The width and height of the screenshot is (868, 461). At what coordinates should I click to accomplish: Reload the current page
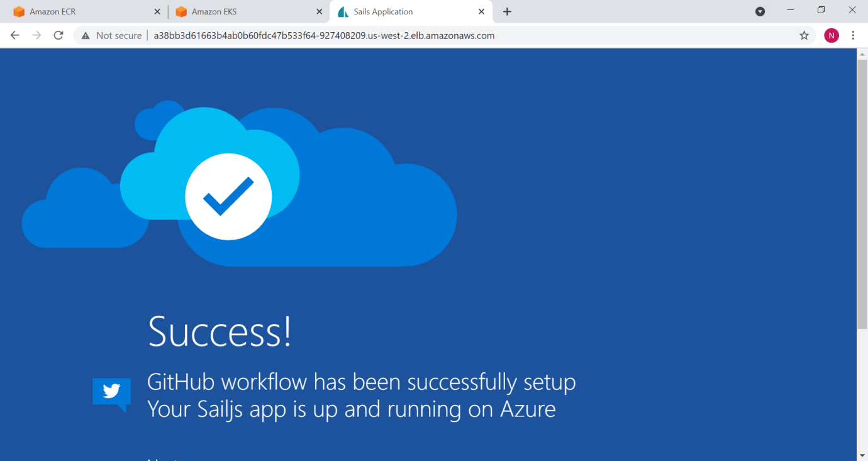58,36
